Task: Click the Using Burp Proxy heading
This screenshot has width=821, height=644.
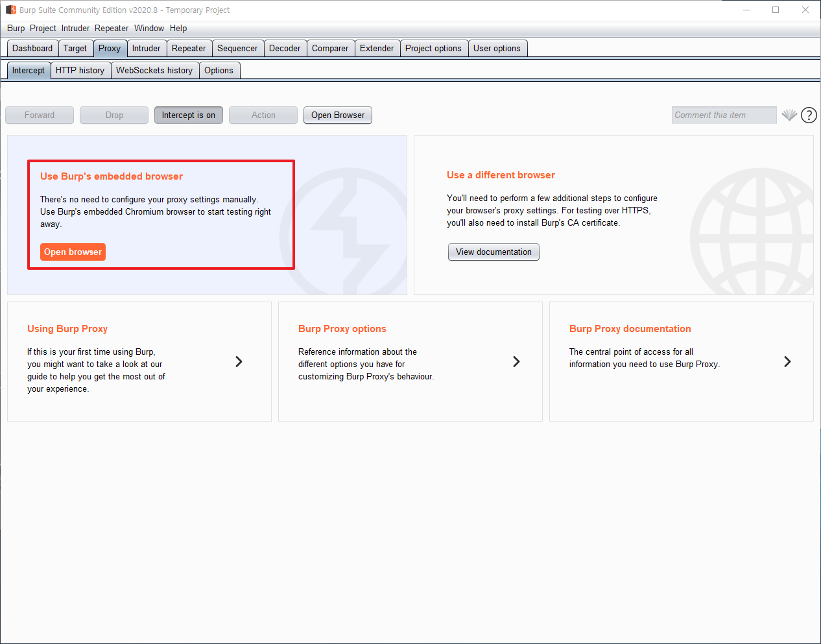Action: 67,329
